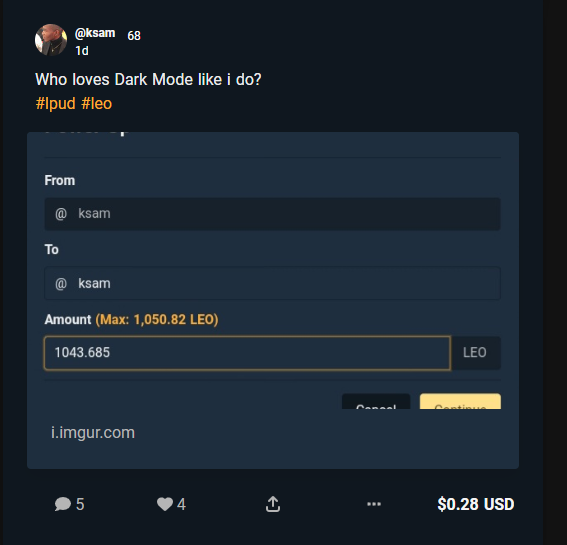Open the i.imgur.com image link
Viewport: 567px width, 545px height.
93,433
